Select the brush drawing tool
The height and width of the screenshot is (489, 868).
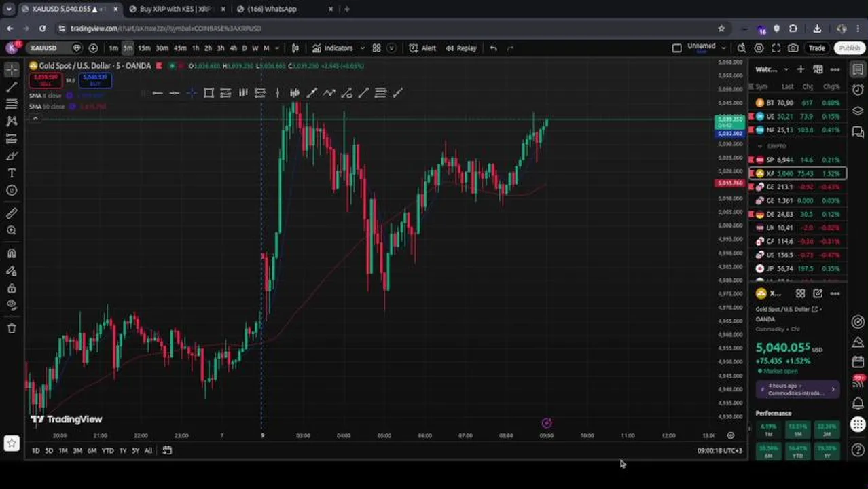[x=12, y=156]
